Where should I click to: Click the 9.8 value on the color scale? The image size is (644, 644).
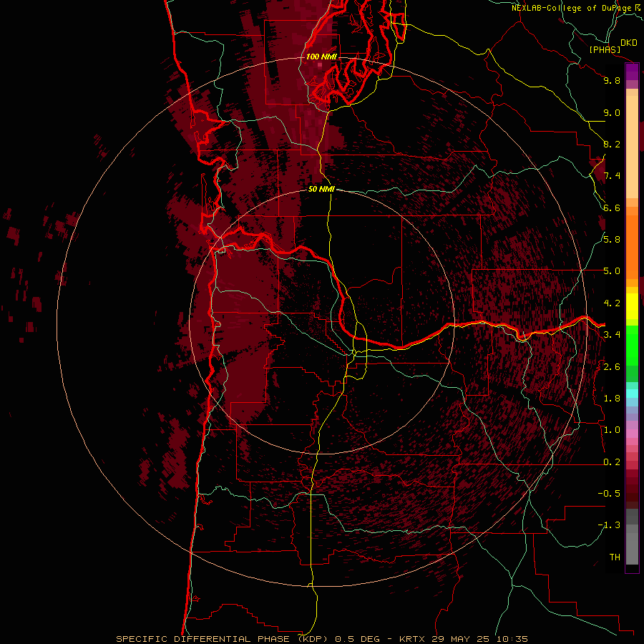click(612, 80)
